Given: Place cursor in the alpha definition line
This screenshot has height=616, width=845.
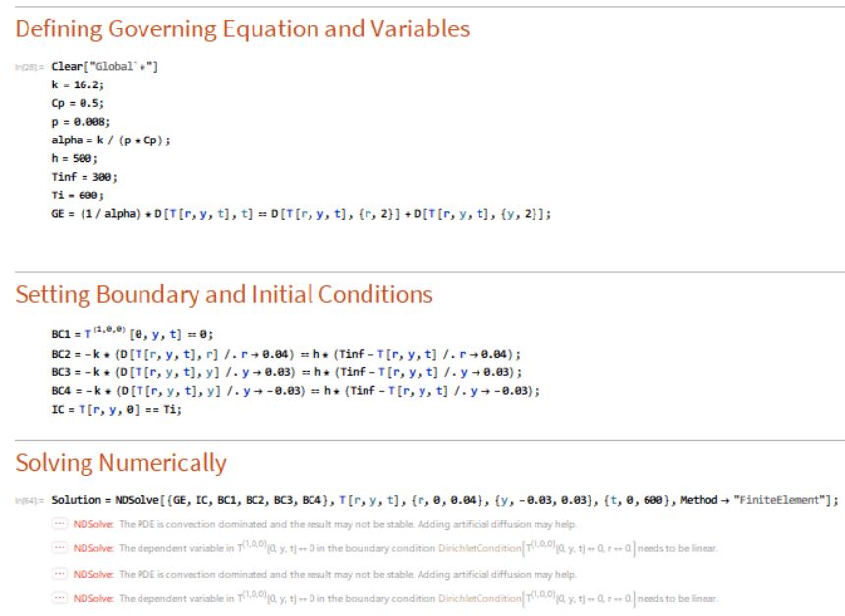Looking at the screenshot, I should tap(111, 140).
